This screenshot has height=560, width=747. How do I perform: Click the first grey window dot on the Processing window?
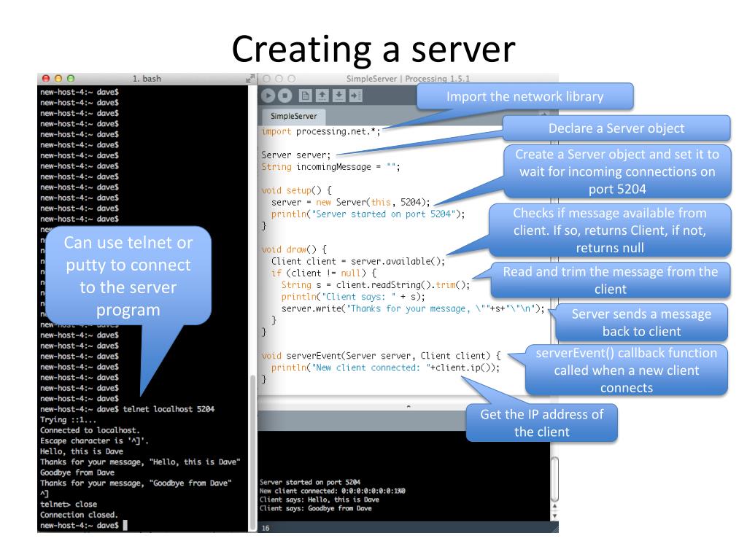(x=267, y=79)
